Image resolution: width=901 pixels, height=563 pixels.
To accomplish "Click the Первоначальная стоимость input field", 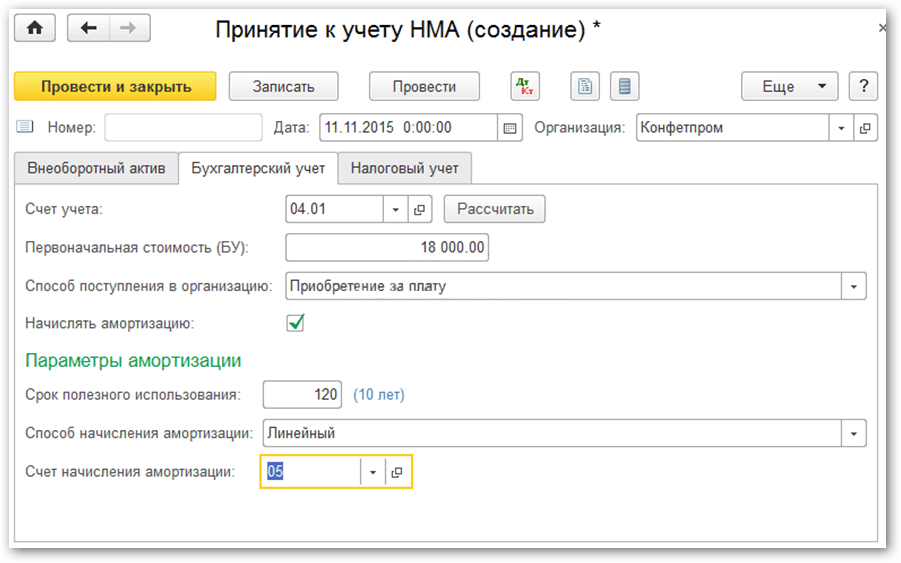I will tap(387, 247).
